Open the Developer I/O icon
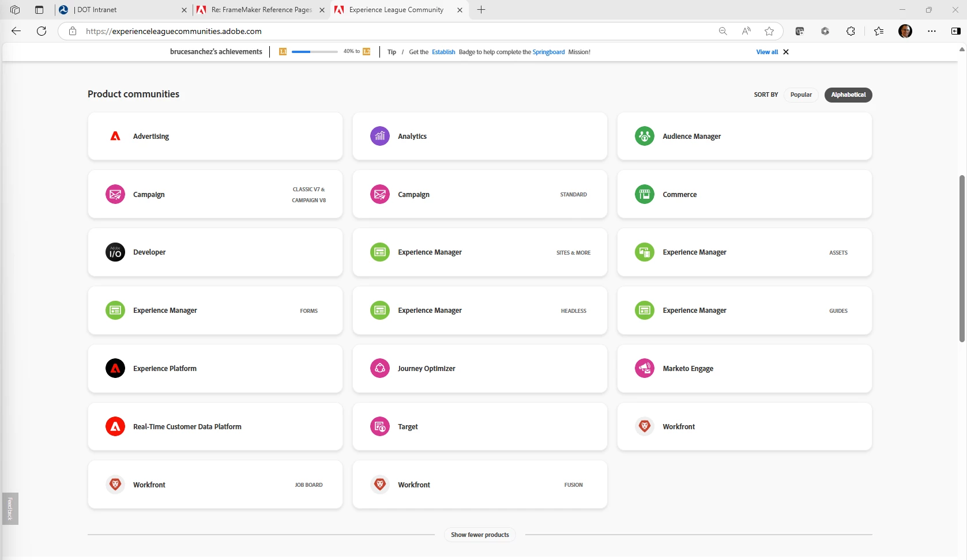This screenshot has height=560, width=967. [x=115, y=252]
